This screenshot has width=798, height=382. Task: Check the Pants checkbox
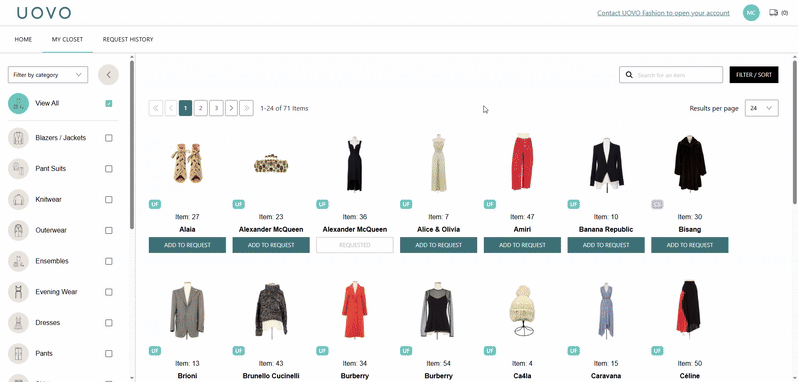[108, 354]
